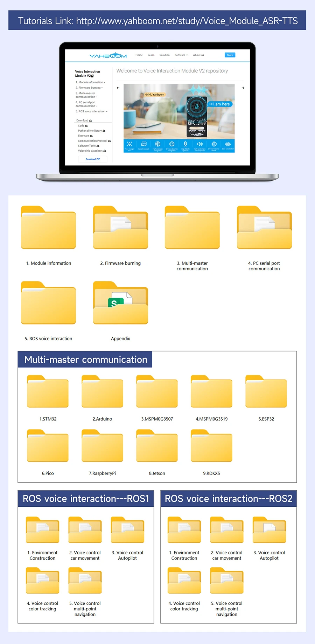315x644 pixels.
Task: Open the Appendix folder
Action: (x=120, y=303)
